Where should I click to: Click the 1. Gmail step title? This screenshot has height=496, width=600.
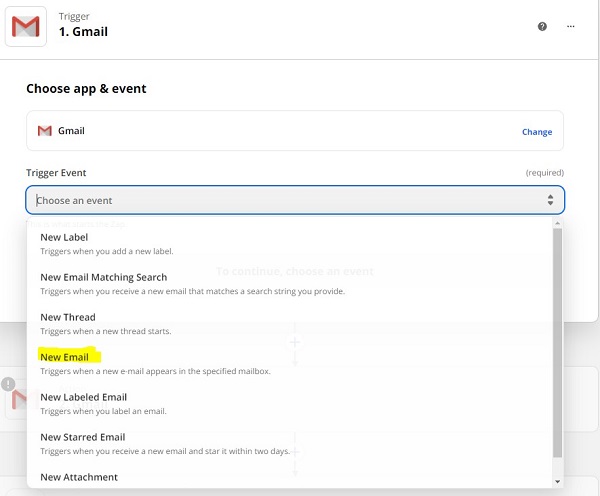tap(83, 31)
